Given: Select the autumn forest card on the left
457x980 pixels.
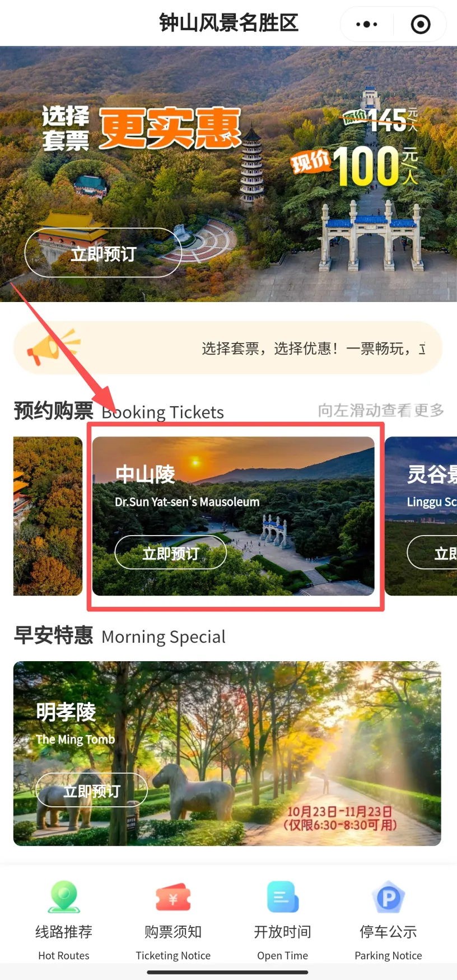Looking at the screenshot, I should click(x=48, y=516).
